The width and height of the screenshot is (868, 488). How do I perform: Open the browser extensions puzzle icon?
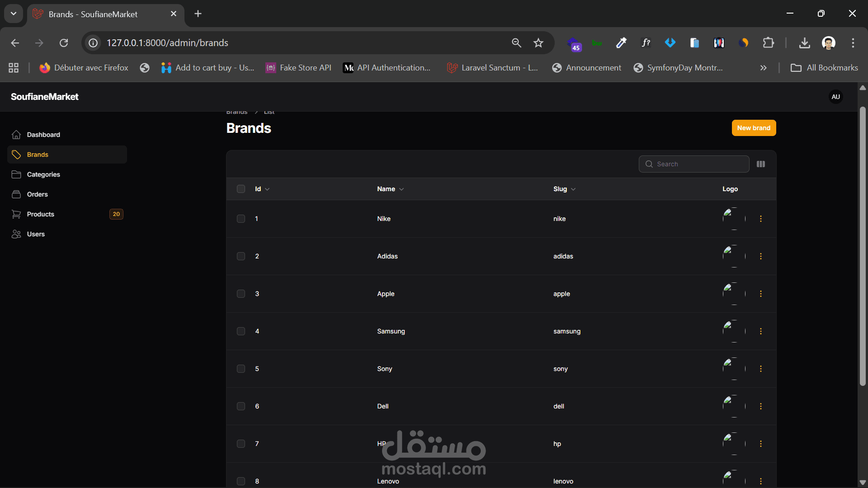[768, 43]
